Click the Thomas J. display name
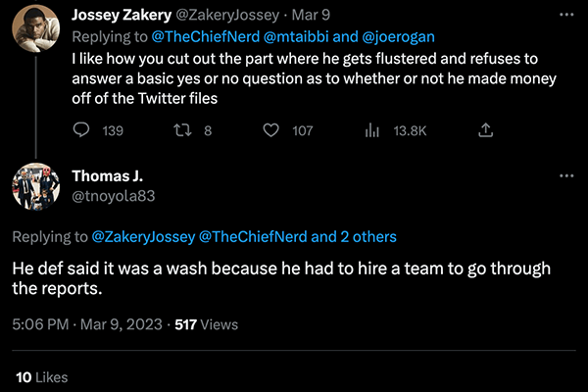 (x=108, y=175)
